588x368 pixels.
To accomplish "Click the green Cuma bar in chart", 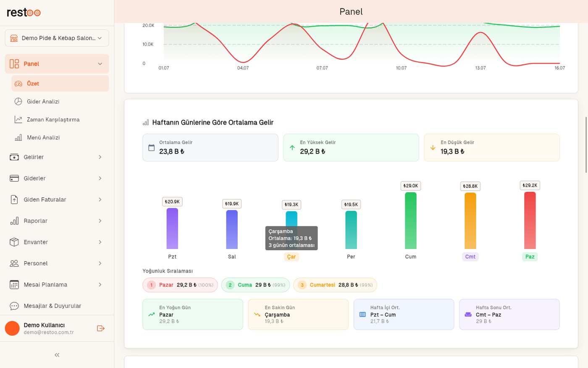I will [411, 221].
